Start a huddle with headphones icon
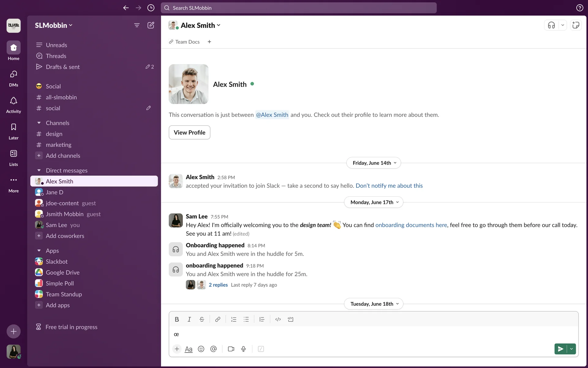 (x=551, y=25)
